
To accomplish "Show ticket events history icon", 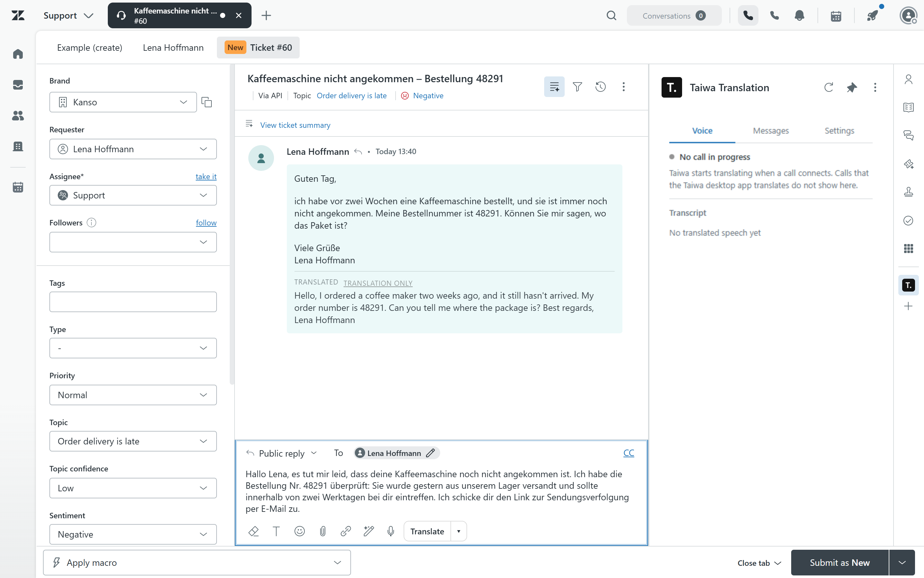I will click(x=601, y=87).
